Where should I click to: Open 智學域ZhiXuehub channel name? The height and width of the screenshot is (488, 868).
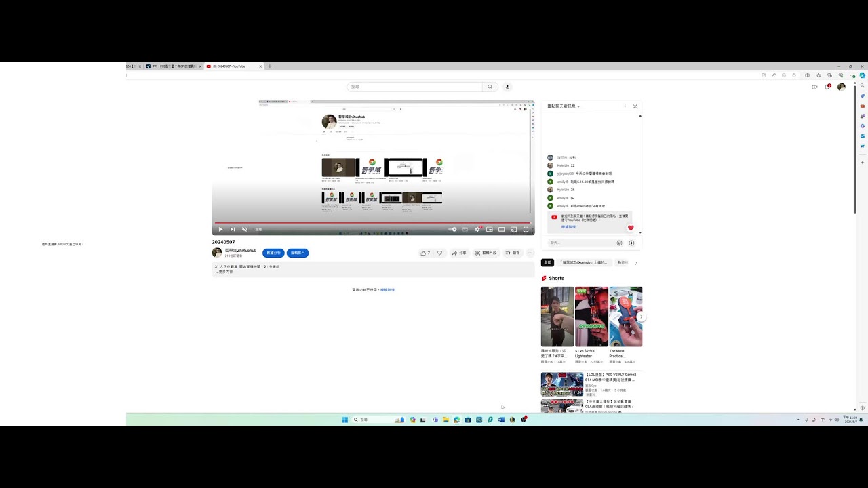click(241, 251)
